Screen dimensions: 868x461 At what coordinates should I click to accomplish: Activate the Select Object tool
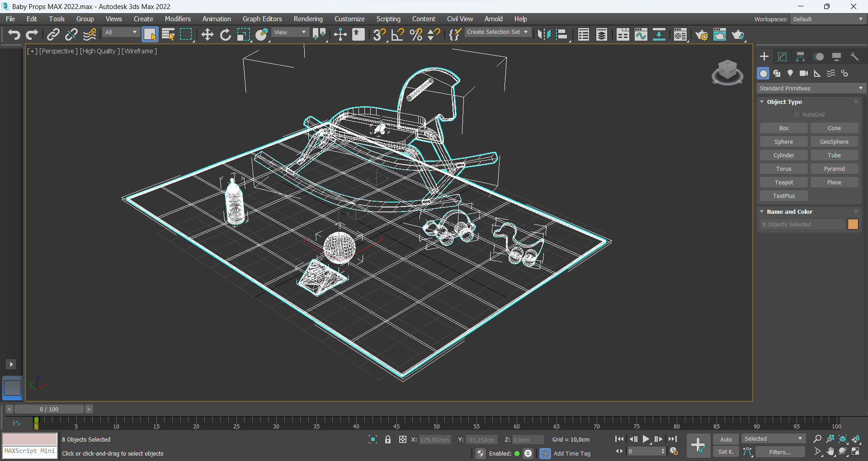click(x=150, y=34)
